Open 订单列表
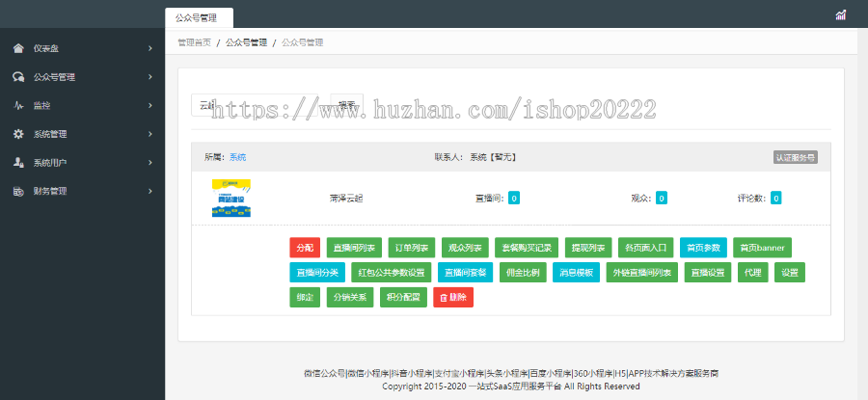The width and height of the screenshot is (868, 400). [412, 248]
